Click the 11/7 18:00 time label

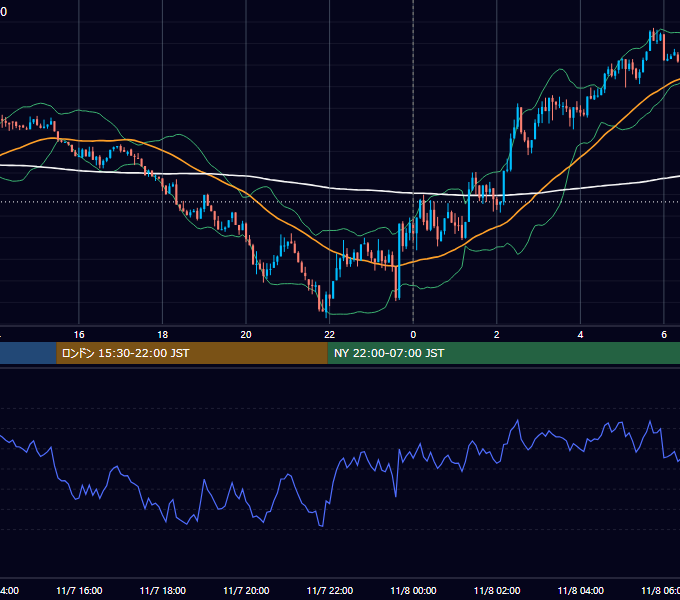(x=163, y=590)
